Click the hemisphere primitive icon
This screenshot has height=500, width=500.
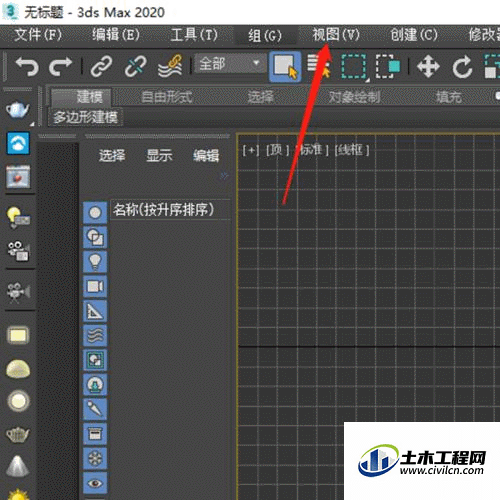18,369
